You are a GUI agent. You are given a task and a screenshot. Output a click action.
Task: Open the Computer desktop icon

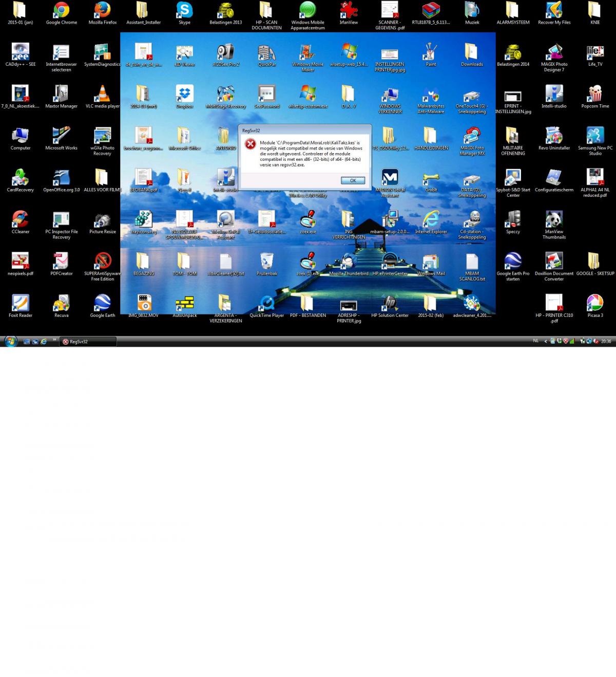coord(21,139)
